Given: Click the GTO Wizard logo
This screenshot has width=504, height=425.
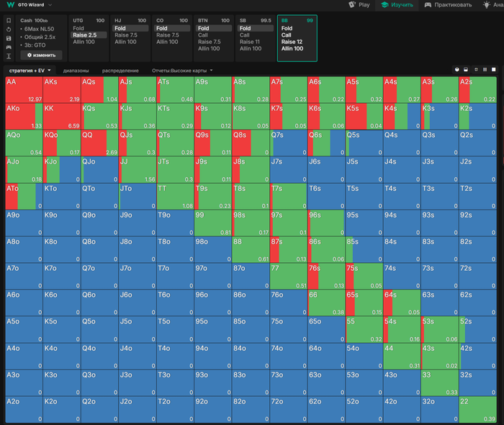Looking at the screenshot, I should [x=11, y=5].
